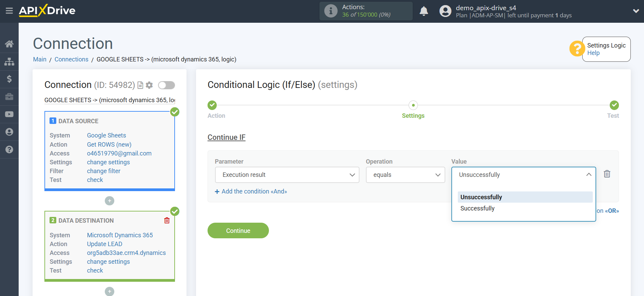Delete the condition row with trash icon

(607, 174)
